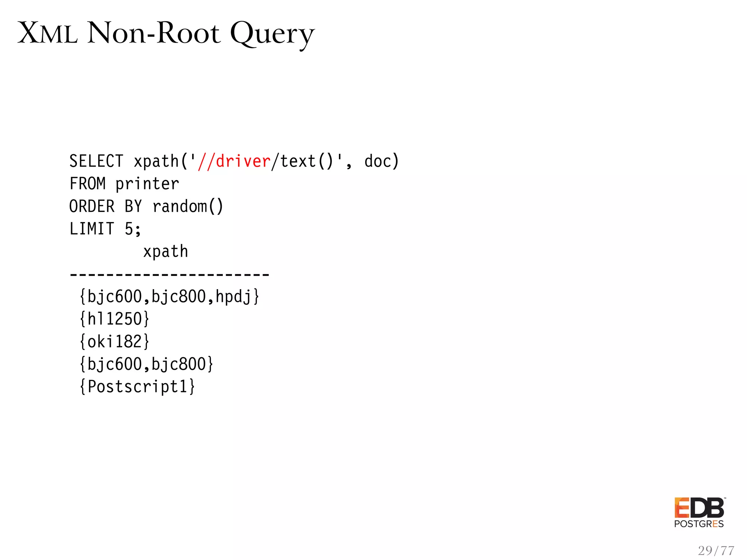This screenshot has width=747, height=560.
Task: Click the page number 29/77
Action: [716, 550]
